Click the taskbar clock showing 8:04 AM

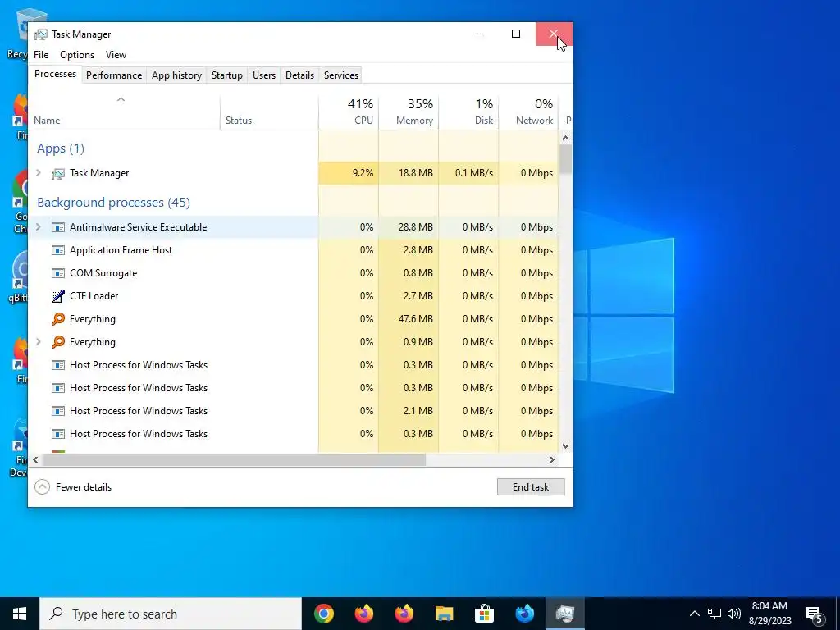[769, 614]
